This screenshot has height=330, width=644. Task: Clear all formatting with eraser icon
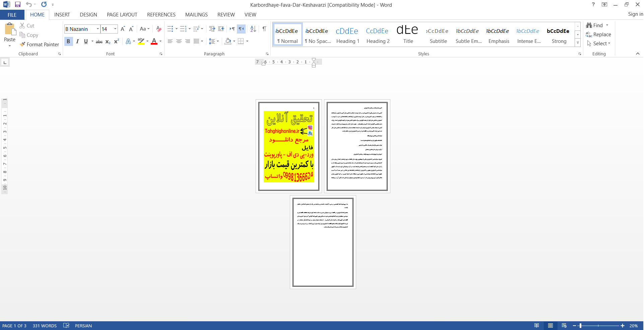tap(159, 29)
